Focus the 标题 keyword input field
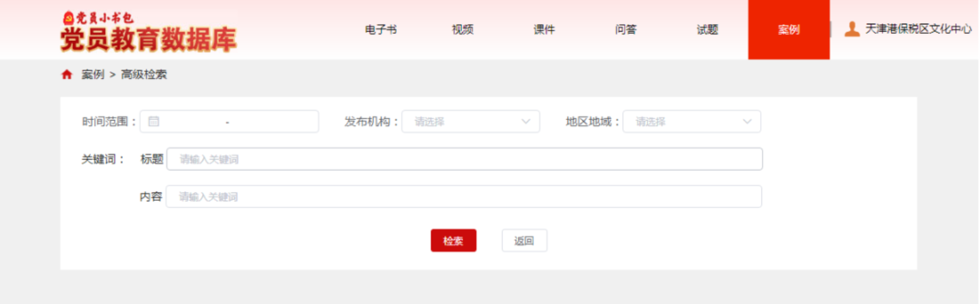Image resolution: width=980 pixels, height=304 pixels. (464, 159)
